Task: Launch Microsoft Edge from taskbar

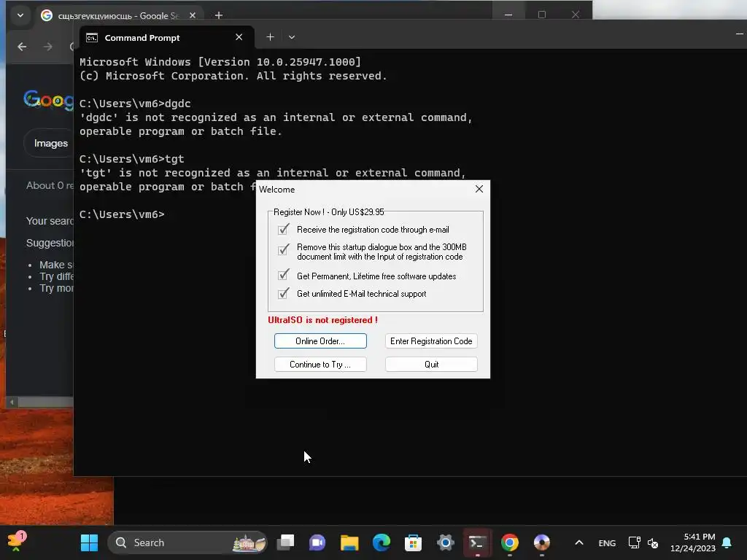Action: point(381,542)
